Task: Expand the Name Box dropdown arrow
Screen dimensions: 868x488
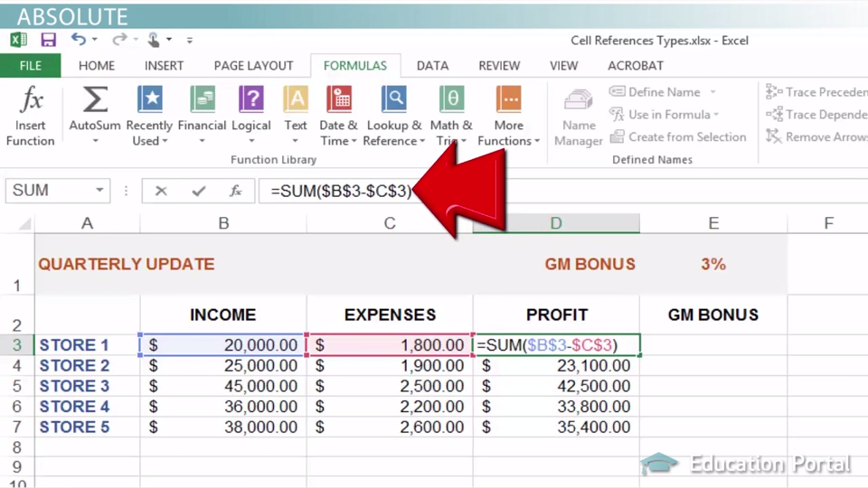Action: [x=99, y=191]
